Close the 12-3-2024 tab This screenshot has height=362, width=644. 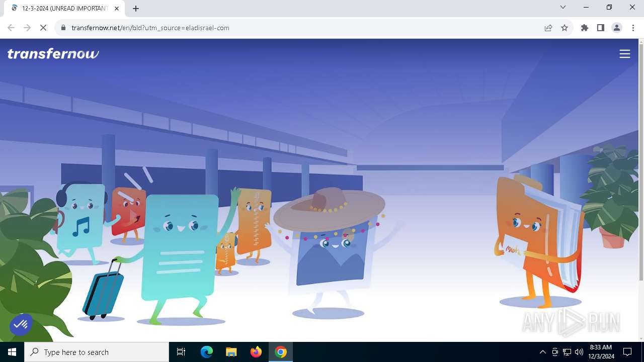coord(117,8)
